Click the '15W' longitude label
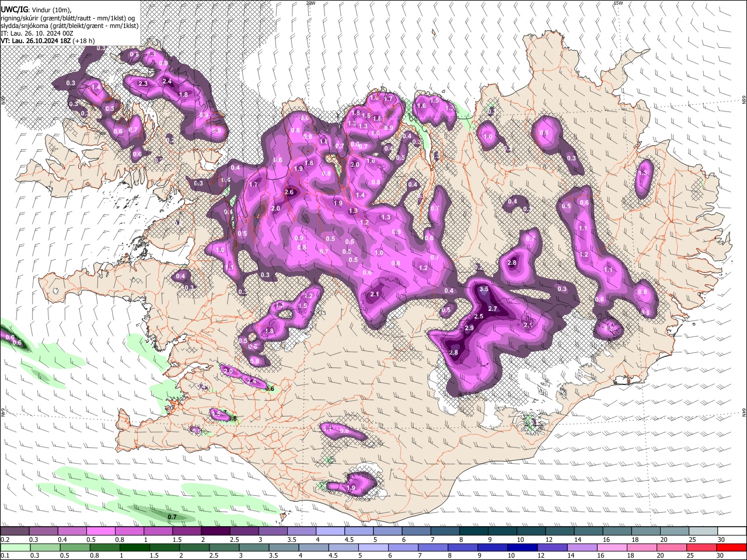This screenshot has width=747, height=560. 618,3
